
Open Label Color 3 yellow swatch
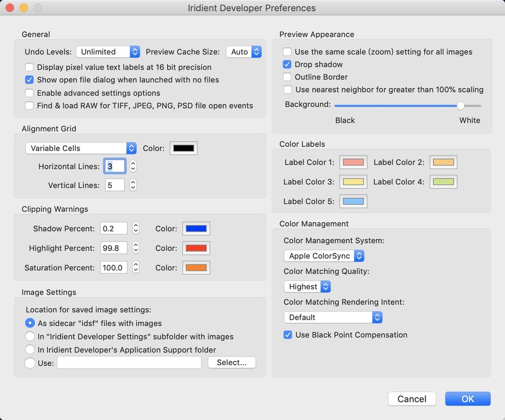(x=353, y=182)
